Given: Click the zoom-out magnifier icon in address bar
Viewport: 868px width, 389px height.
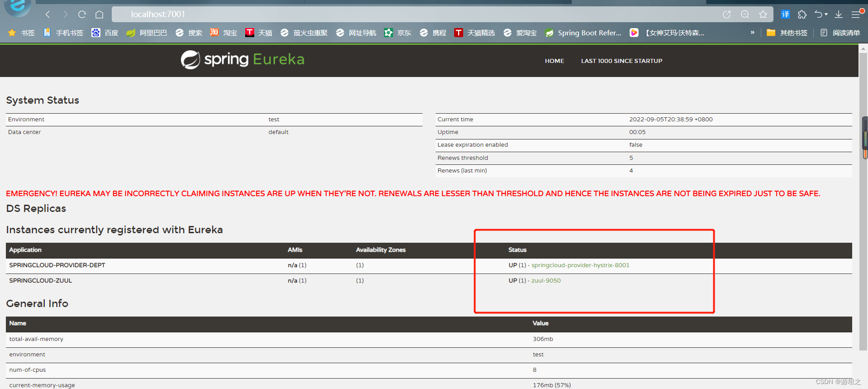Looking at the screenshot, I should click(x=745, y=14).
